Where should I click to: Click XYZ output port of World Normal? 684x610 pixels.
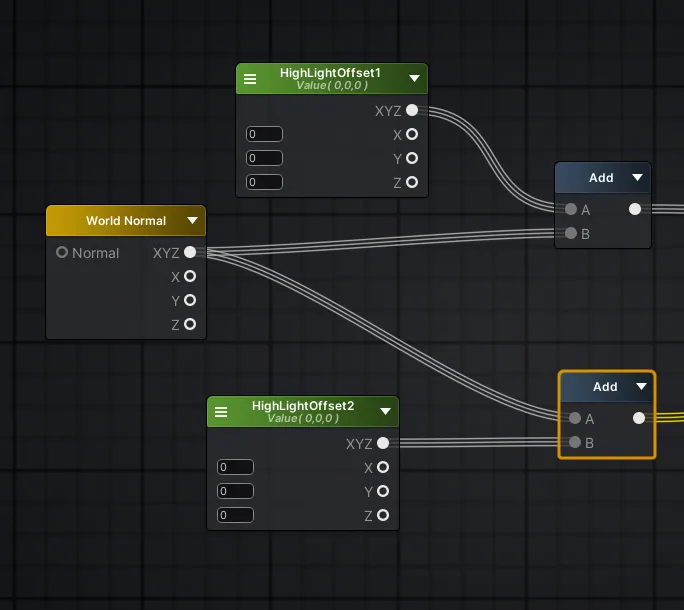point(190,253)
